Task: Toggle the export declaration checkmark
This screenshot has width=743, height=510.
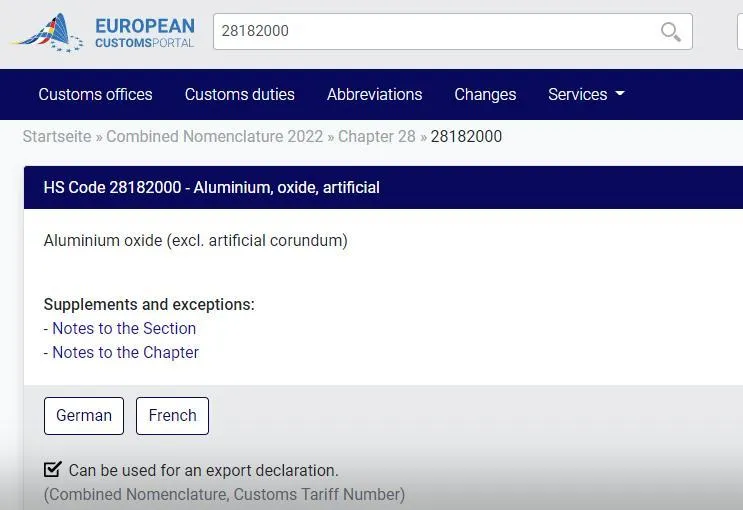Action: pyautogui.click(x=53, y=469)
